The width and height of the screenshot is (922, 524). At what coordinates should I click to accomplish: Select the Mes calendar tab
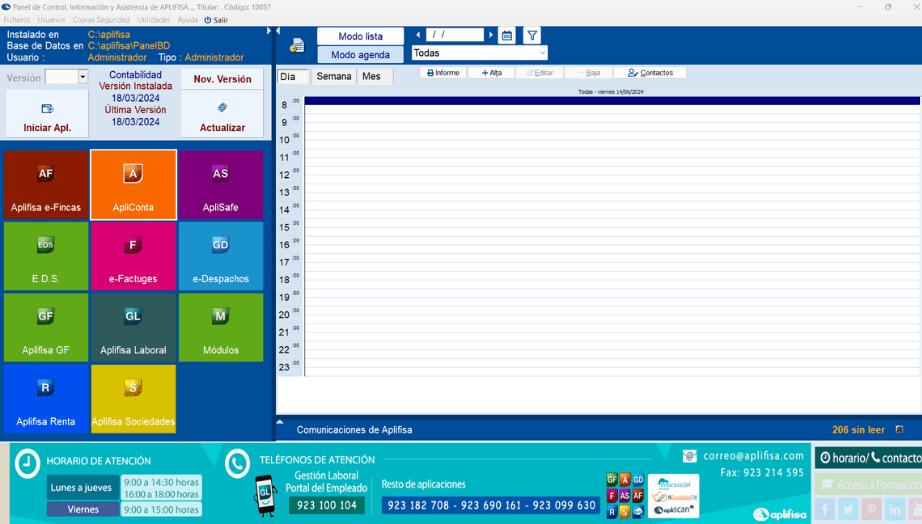pyautogui.click(x=374, y=76)
